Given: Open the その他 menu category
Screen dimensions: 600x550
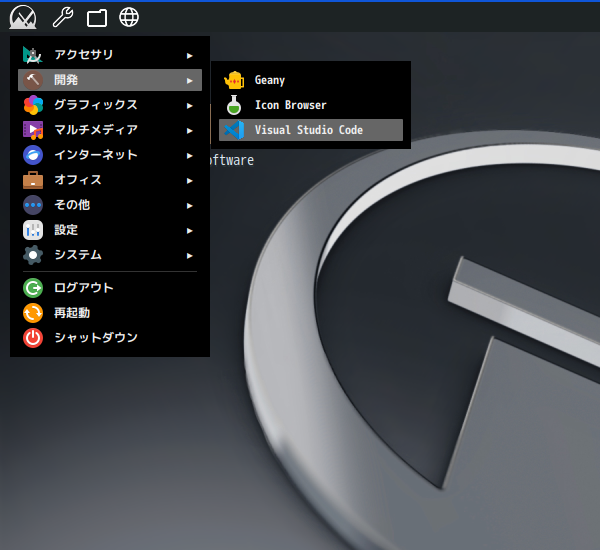Looking at the screenshot, I should [72, 205].
